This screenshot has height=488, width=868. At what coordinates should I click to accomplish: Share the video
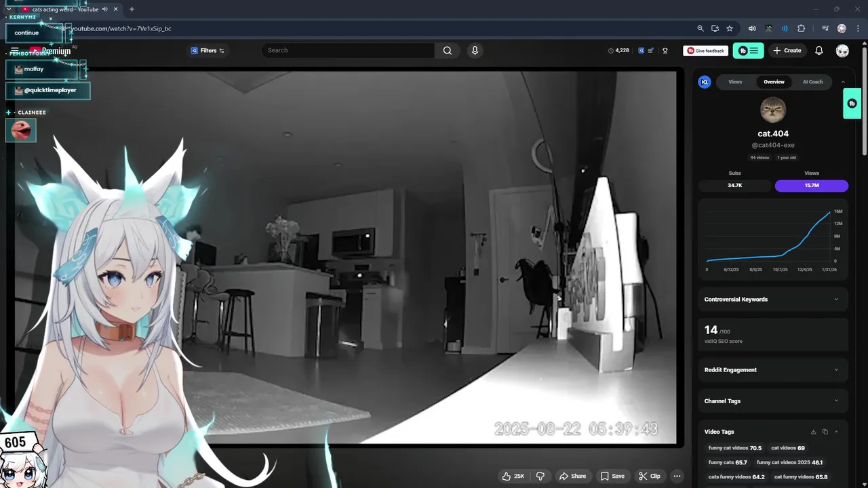point(572,476)
